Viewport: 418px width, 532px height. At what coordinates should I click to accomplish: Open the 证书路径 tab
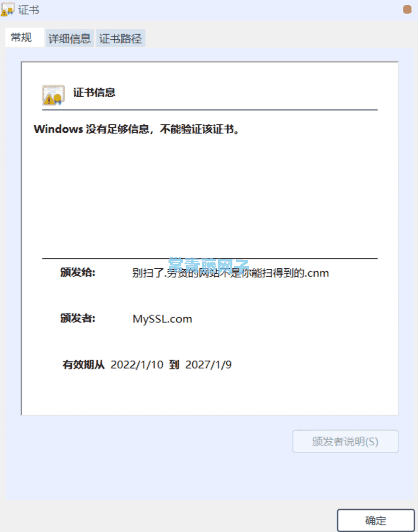click(120, 38)
